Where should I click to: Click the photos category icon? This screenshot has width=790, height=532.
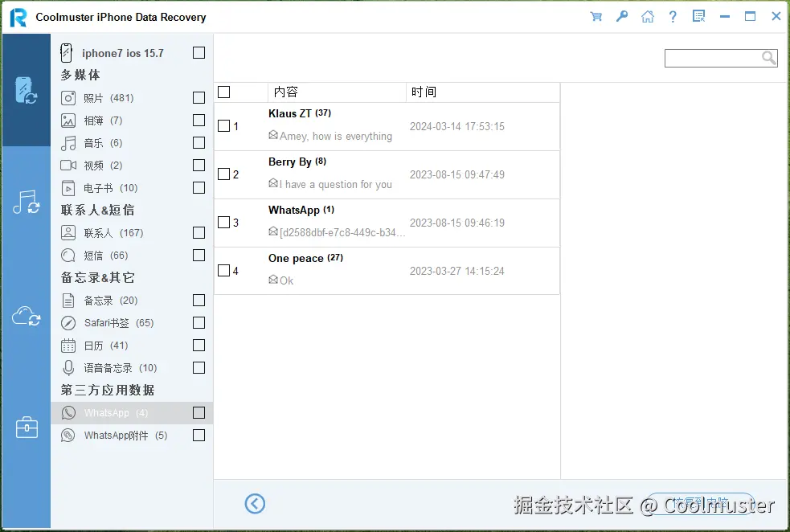click(68, 98)
